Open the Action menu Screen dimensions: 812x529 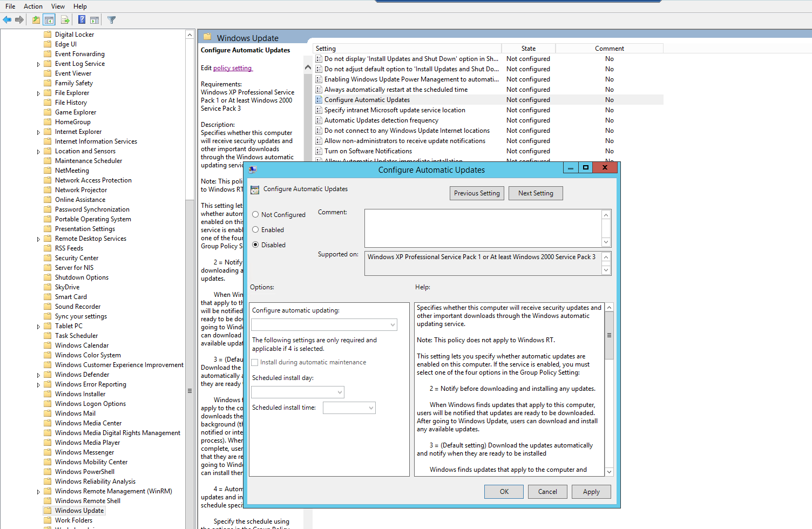coord(33,6)
